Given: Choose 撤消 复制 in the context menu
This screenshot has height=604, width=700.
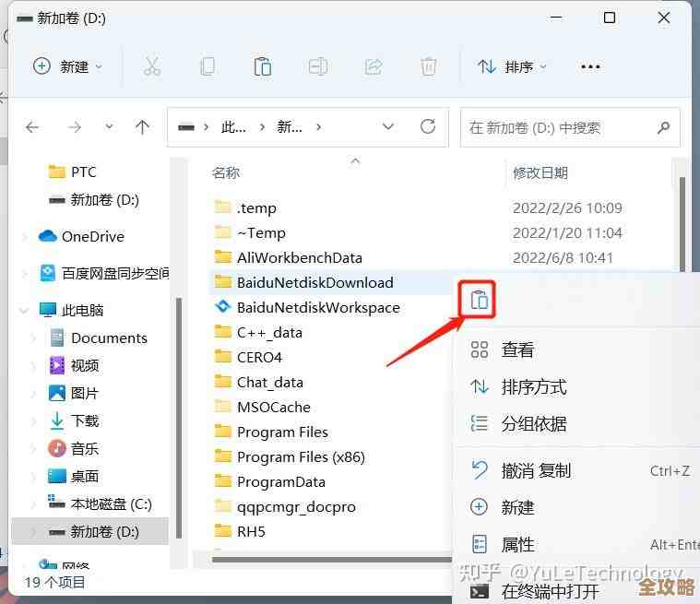Looking at the screenshot, I should [x=576, y=470].
